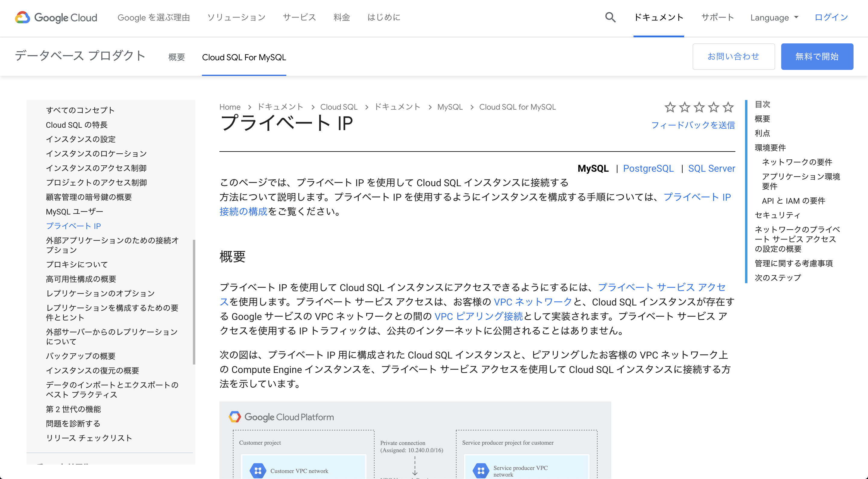The image size is (868, 479).
Task: Open プロジェクトのアクセス制御 sidebar item
Action: tap(96, 183)
